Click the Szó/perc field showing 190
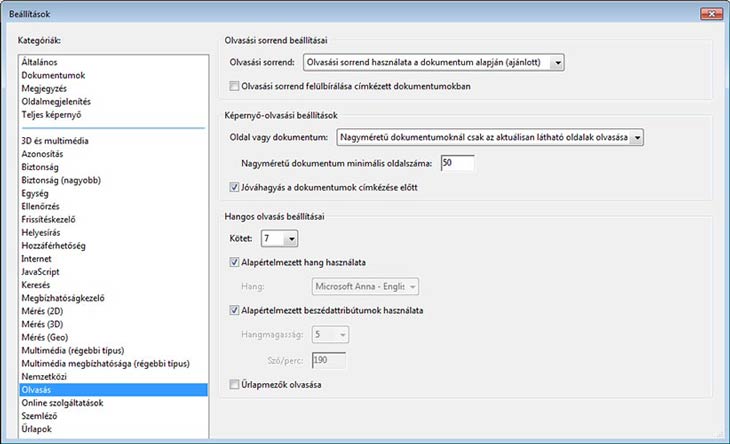 coord(329,360)
